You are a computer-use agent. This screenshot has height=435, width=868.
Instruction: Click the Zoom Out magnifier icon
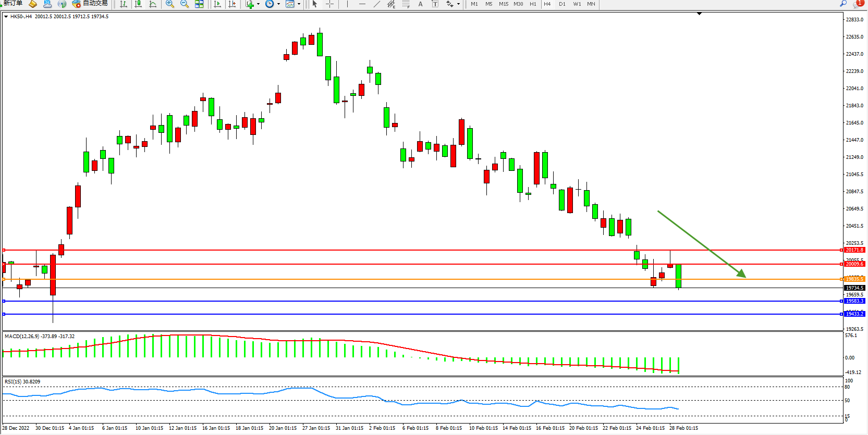click(x=185, y=4)
